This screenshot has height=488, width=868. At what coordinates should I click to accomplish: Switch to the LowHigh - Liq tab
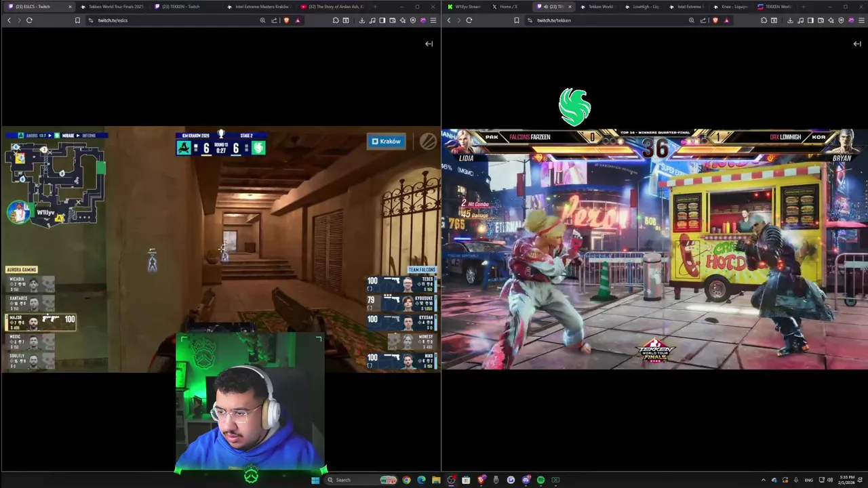pos(642,7)
